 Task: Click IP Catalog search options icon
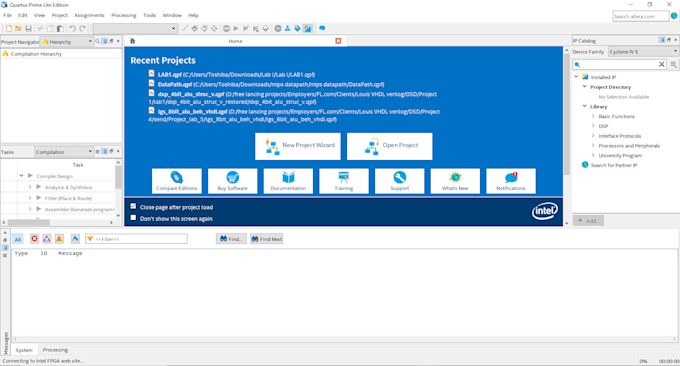coord(673,64)
